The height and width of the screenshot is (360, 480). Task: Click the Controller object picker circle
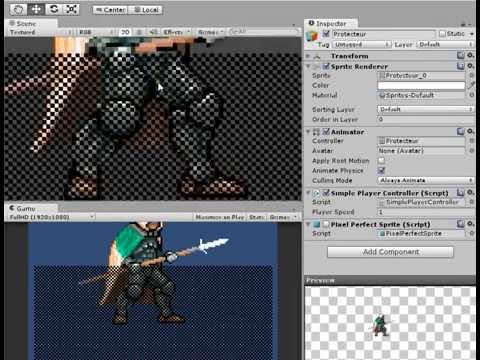pos(471,141)
